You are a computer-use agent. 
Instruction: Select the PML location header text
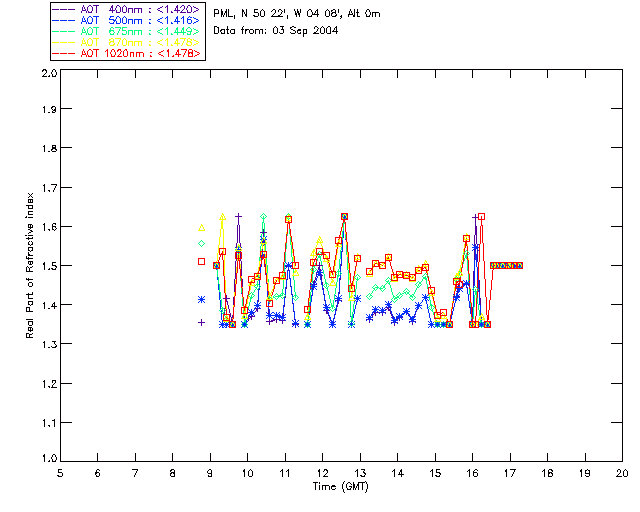pos(297,14)
